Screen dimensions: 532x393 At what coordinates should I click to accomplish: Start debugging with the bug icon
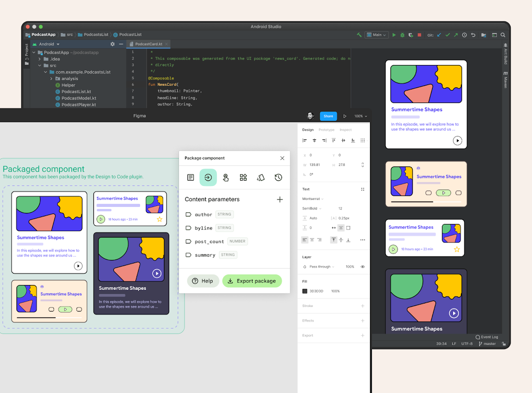[402, 34]
